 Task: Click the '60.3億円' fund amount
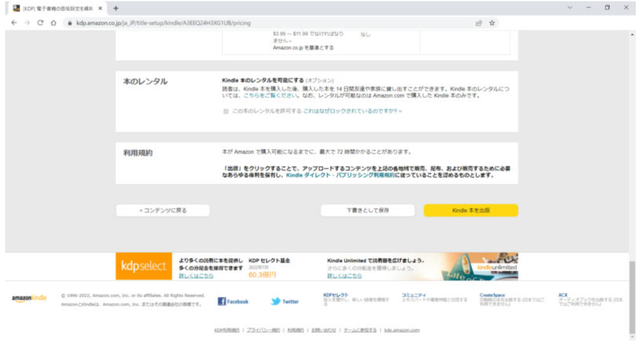coord(262,275)
